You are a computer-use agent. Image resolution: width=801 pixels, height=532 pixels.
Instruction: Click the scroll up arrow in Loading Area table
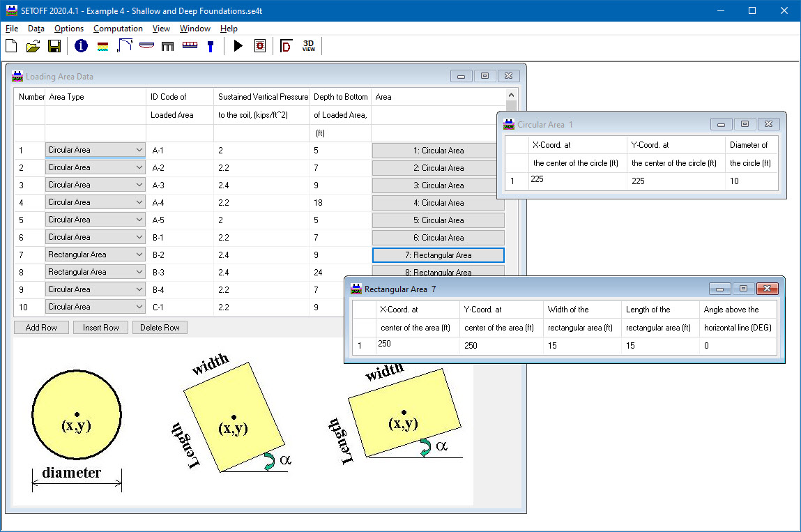click(x=512, y=95)
